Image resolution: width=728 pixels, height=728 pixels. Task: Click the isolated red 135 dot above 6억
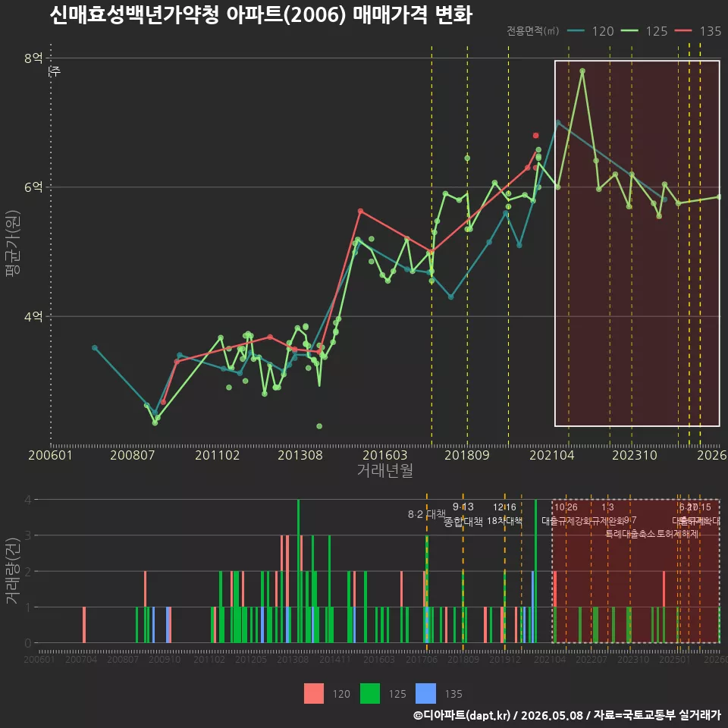[536, 136]
